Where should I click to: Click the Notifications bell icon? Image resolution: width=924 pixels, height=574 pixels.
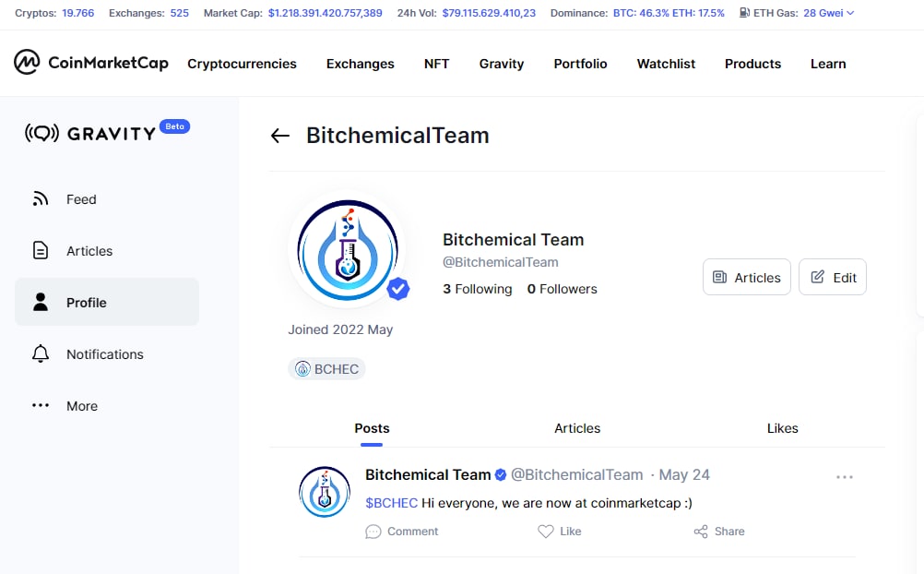click(40, 354)
